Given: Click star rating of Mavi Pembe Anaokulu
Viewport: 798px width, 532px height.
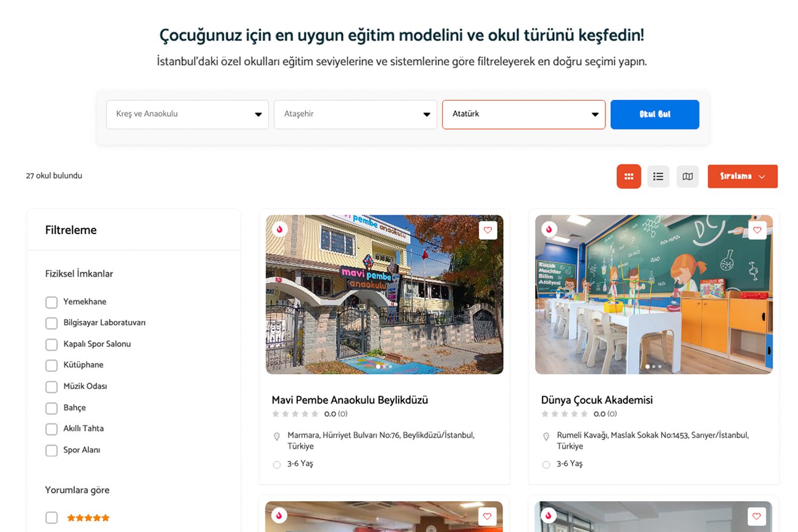Looking at the screenshot, I should point(295,414).
